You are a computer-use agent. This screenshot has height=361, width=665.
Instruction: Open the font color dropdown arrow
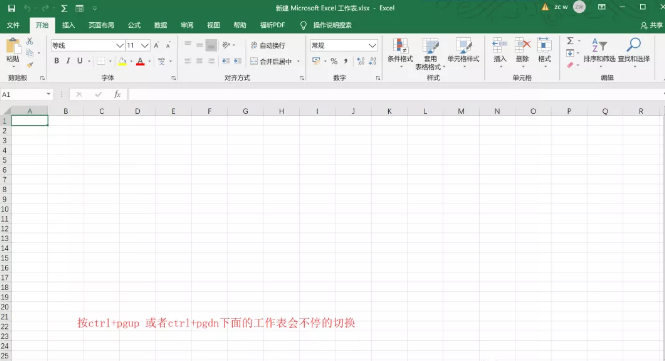click(x=149, y=62)
